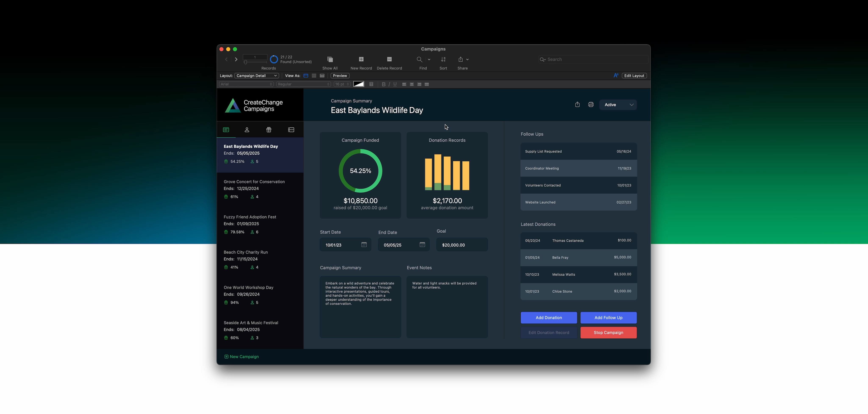Switch to Table view icon
This screenshot has height=414, width=868.
point(322,76)
